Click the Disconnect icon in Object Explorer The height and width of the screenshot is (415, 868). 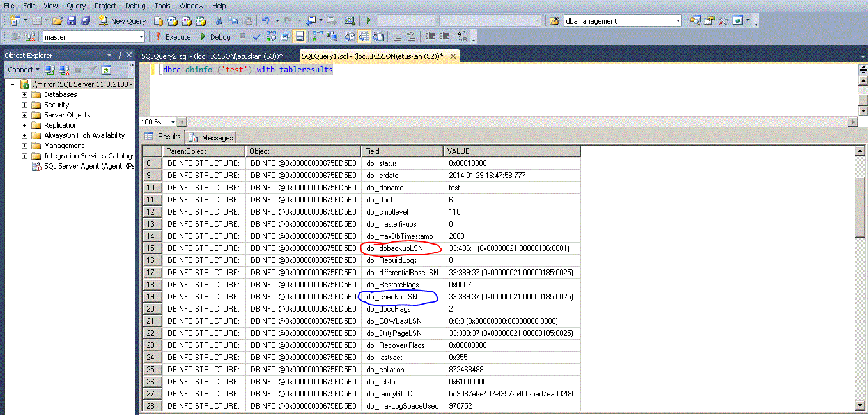click(64, 70)
